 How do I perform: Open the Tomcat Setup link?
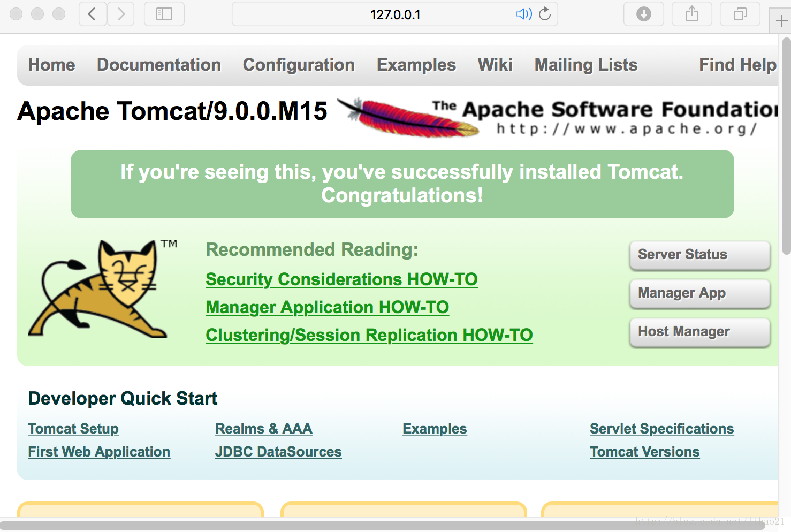tap(73, 429)
